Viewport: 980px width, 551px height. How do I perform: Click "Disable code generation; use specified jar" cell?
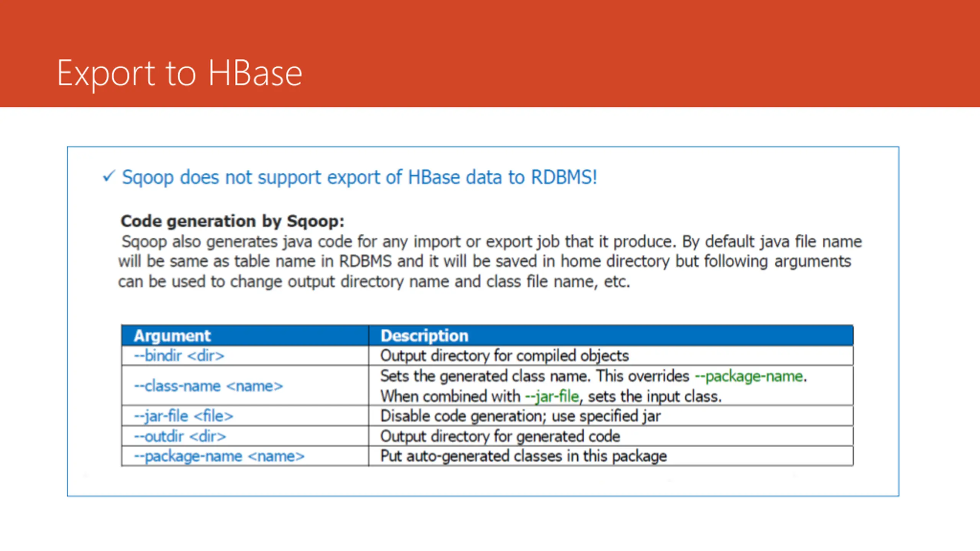(x=611, y=416)
